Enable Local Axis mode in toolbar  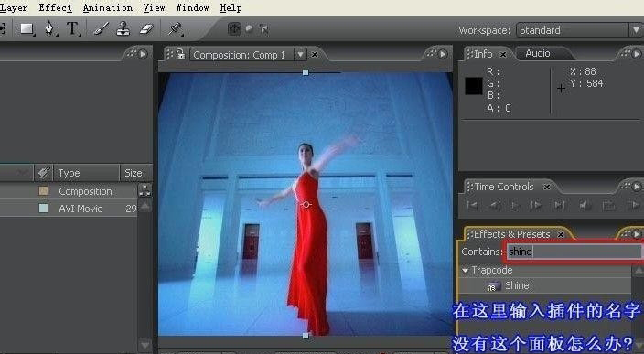click(x=234, y=28)
